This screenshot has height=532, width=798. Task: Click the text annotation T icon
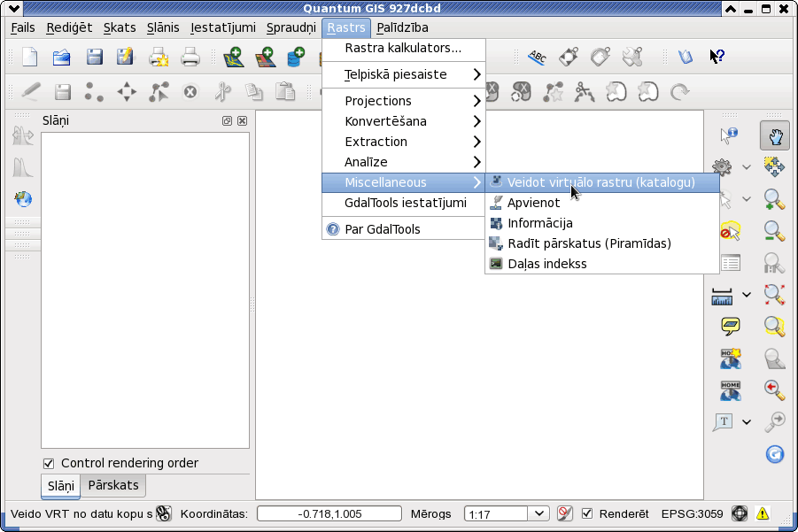click(723, 422)
